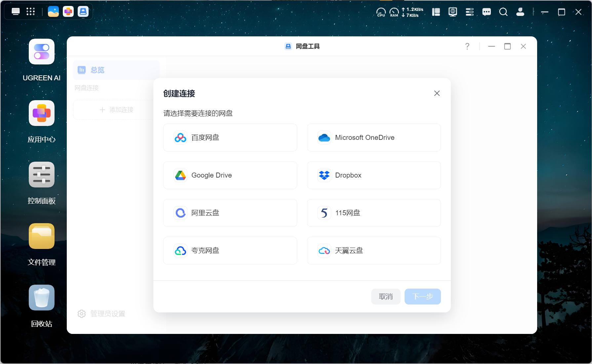Viewport: 592px width, 364px height.
Task: Minimize the 网盘工具 window
Action: 492,46
